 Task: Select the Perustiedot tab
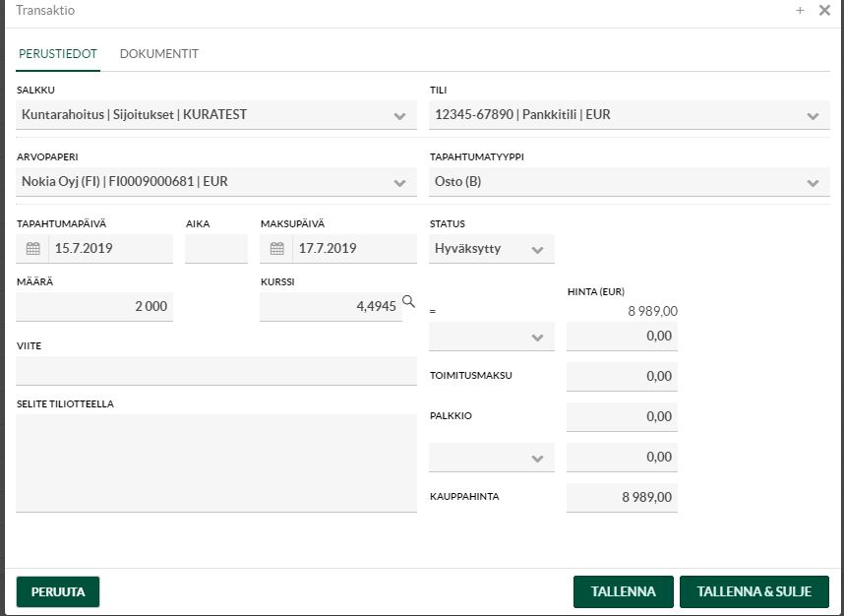pos(58,54)
